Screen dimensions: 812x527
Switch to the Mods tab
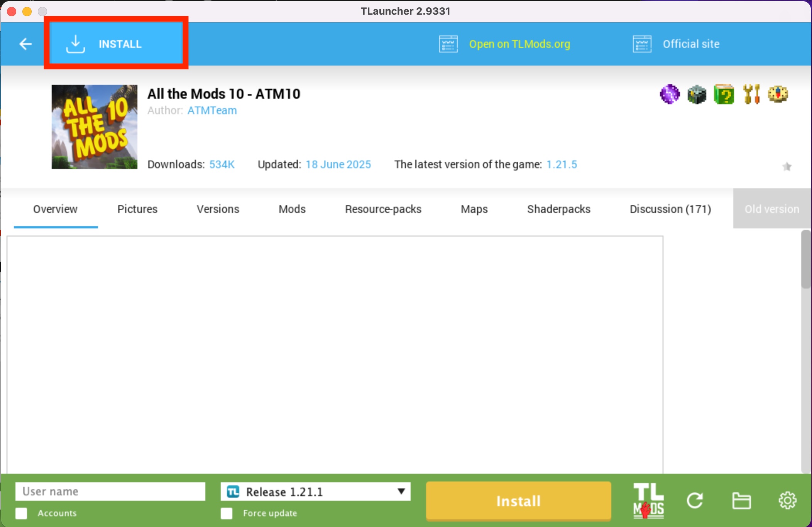point(292,209)
